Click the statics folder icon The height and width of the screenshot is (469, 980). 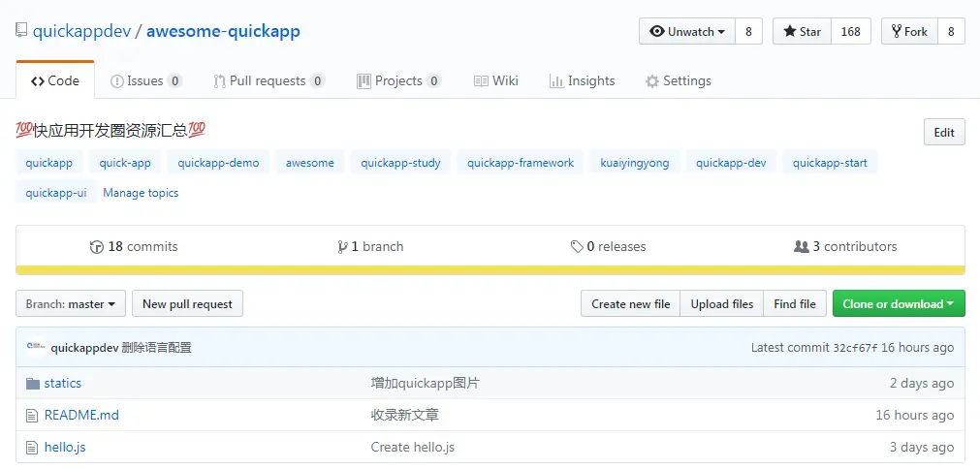[33, 384]
